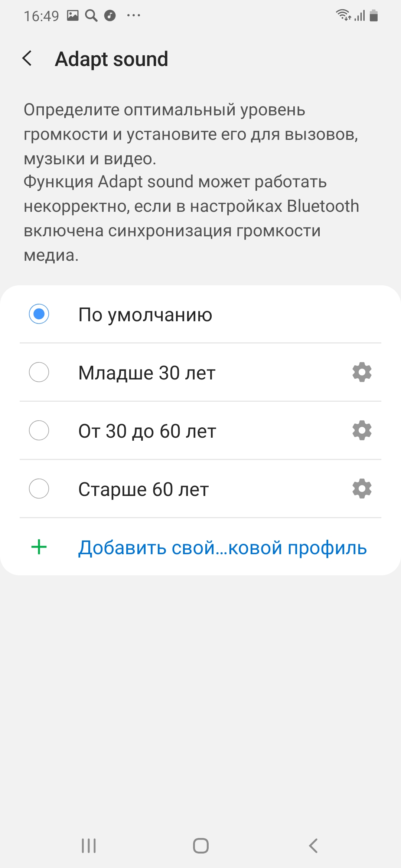Tap the Старше 60 лет label

coord(144,489)
